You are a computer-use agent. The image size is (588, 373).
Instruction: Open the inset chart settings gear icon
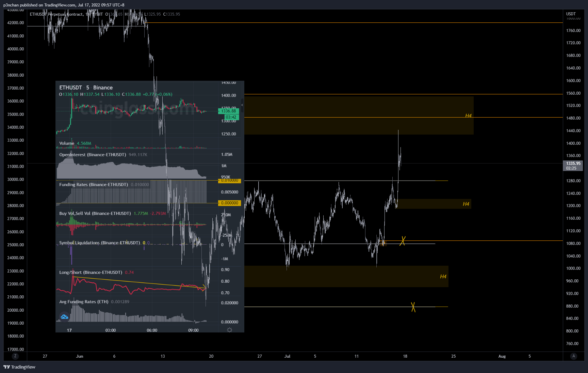coord(229,330)
